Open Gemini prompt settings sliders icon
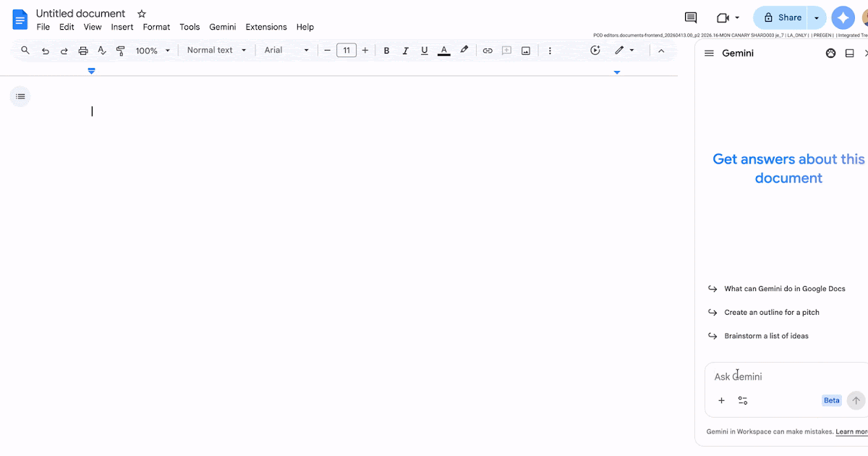 coord(743,400)
